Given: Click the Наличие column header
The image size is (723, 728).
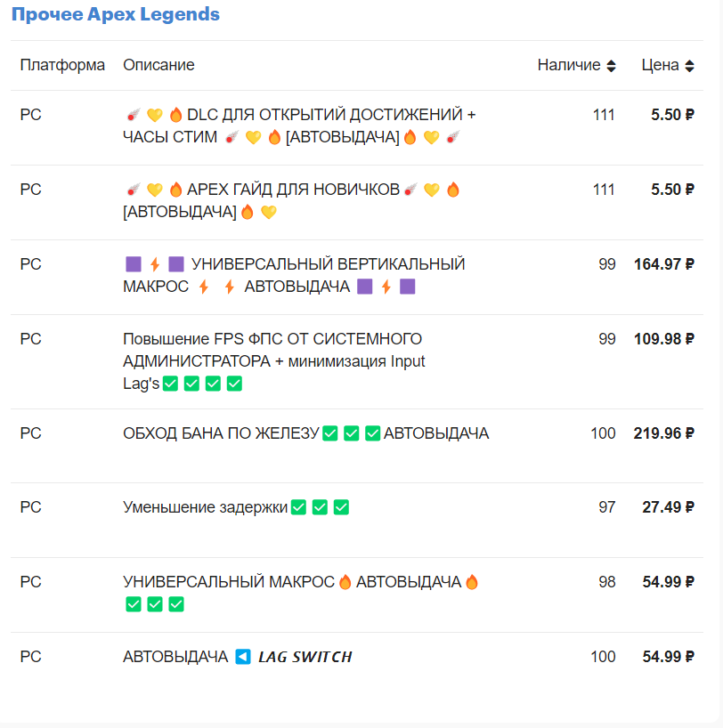Looking at the screenshot, I should (x=568, y=65).
